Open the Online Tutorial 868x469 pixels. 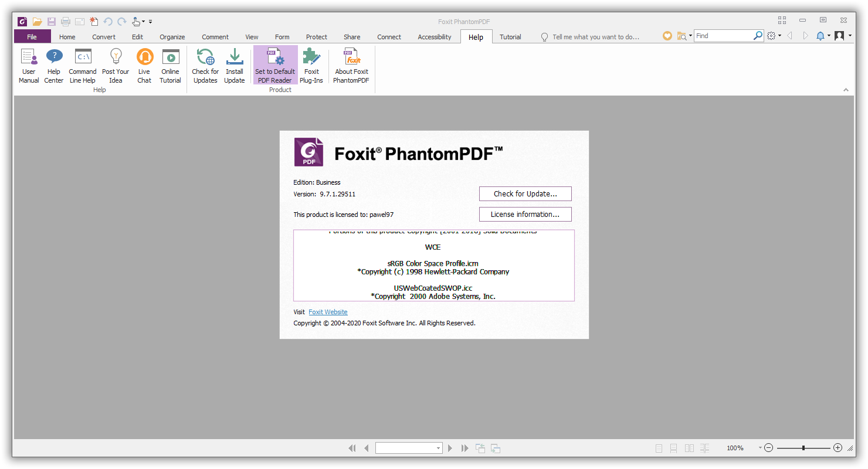(171, 66)
